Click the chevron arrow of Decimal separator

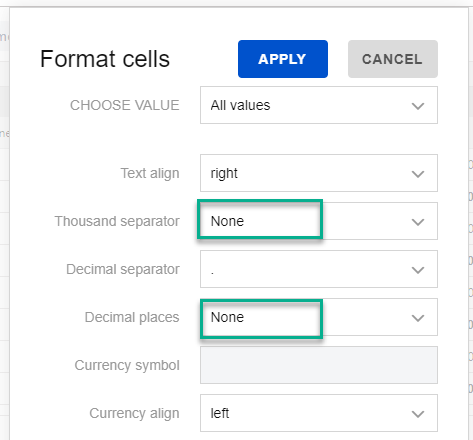418,270
